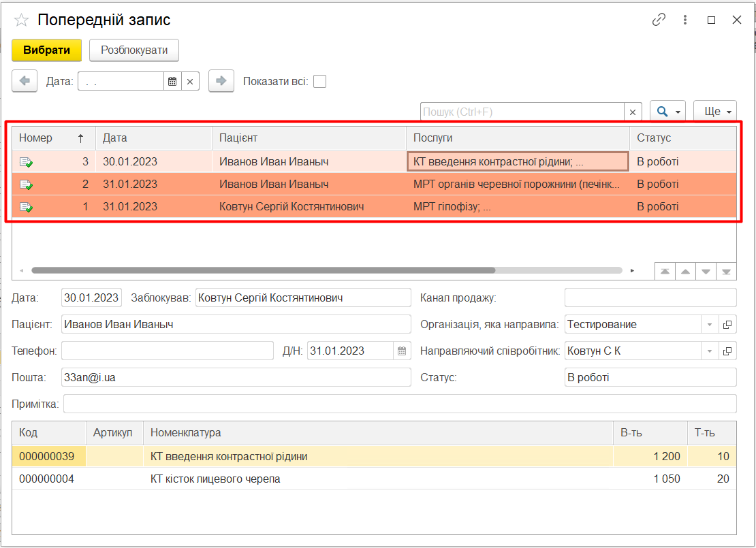756x548 pixels.
Task: Click the horizontal scrollbar of records table
Action: [x=263, y=270]
